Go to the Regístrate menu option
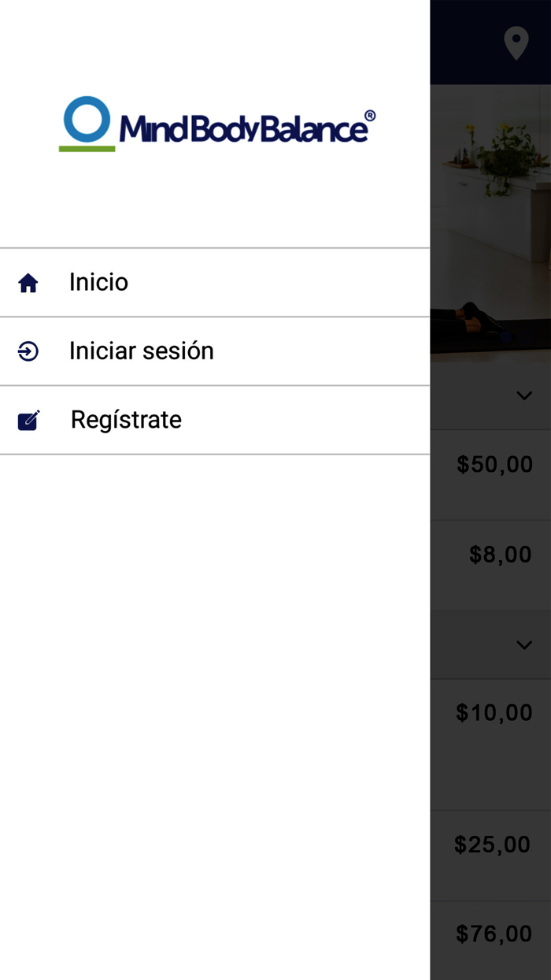 click(126, 419)
